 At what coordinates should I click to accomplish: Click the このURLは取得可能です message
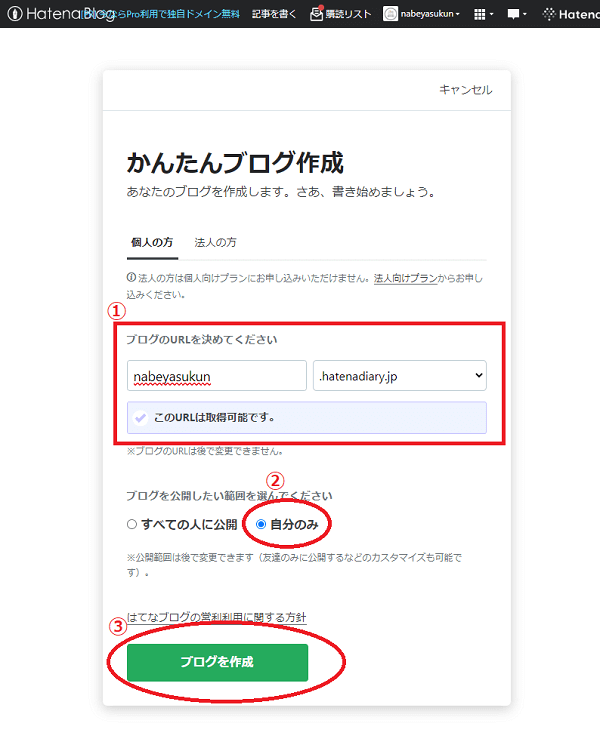click(x=307, y=417)
